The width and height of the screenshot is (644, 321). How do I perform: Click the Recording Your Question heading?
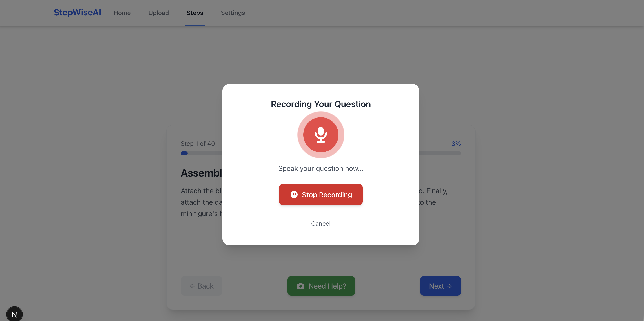[x=321, y=104]
